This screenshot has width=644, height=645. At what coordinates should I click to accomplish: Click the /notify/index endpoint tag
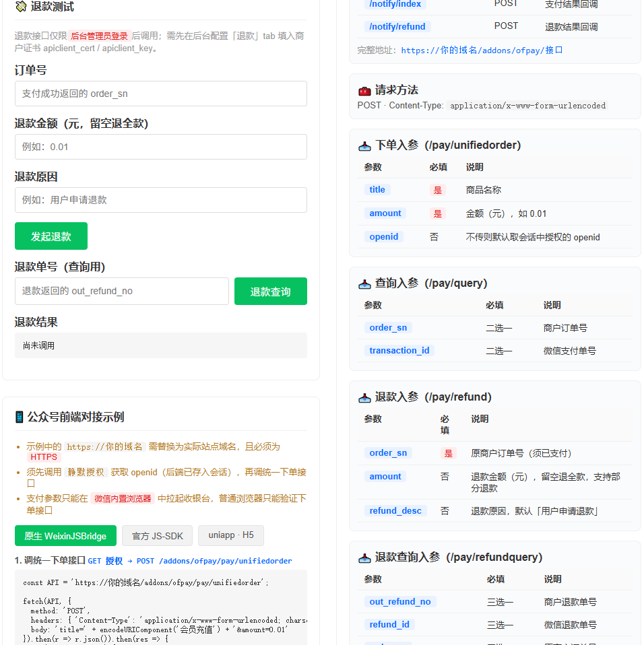[x=395, y=4]
